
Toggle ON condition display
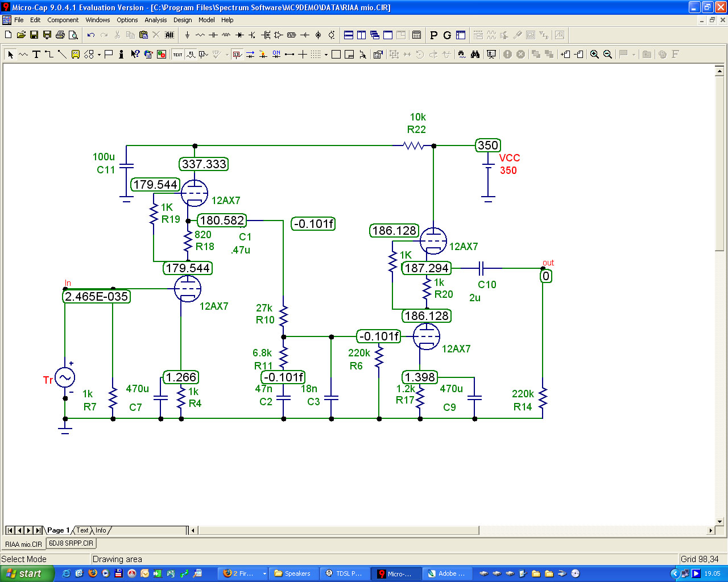pos(276,55)
